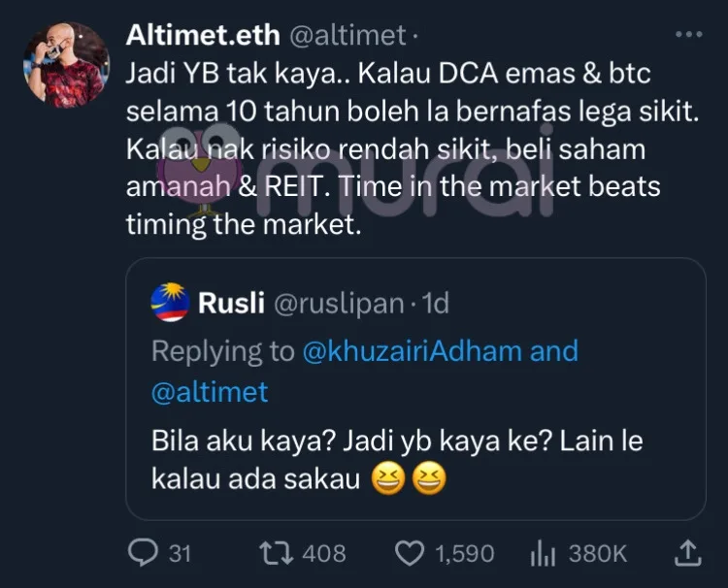Click the 380K views count
The width and height of the screenshot is (728, 588).
tap(597, 553)
